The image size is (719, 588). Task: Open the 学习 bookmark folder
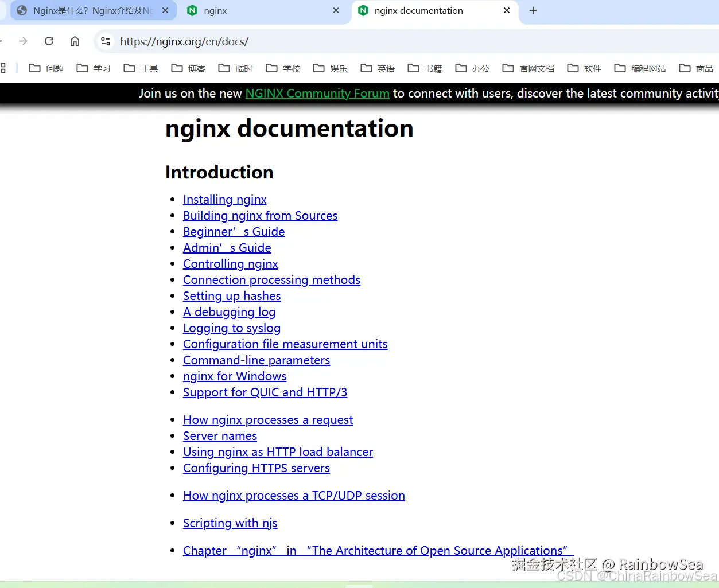point(94,68)
